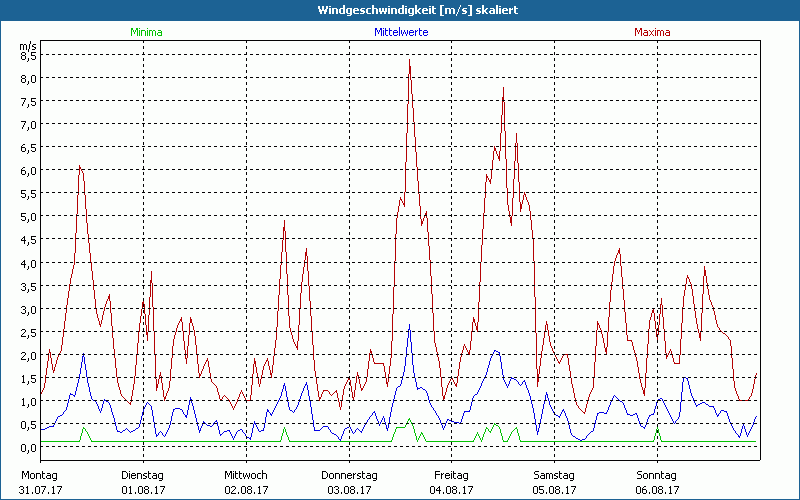Select the red Maxima legend label

pos(653,32)
